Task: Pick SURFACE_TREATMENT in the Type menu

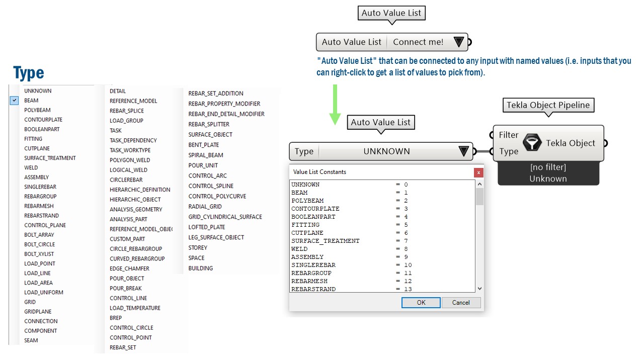Action: pos(50,158)
